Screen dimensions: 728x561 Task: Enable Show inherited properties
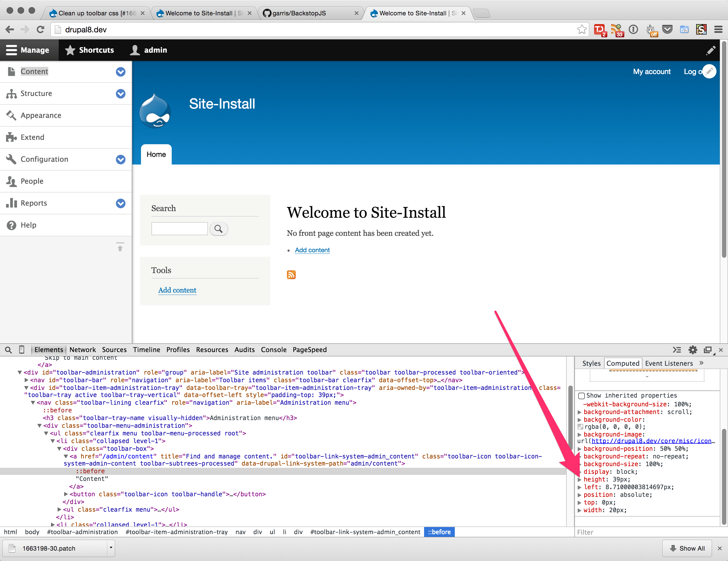(x=582, y=396)
